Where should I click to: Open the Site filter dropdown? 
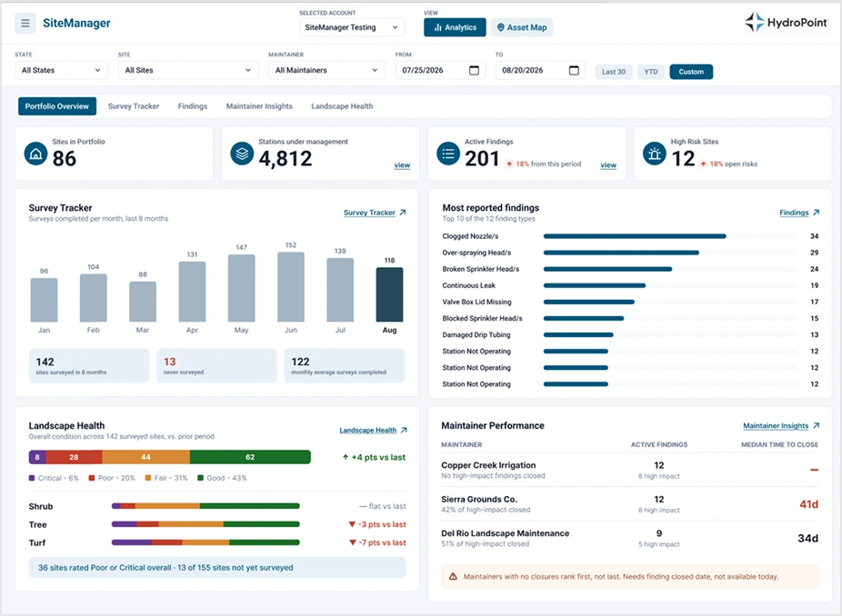coord(188,70)
